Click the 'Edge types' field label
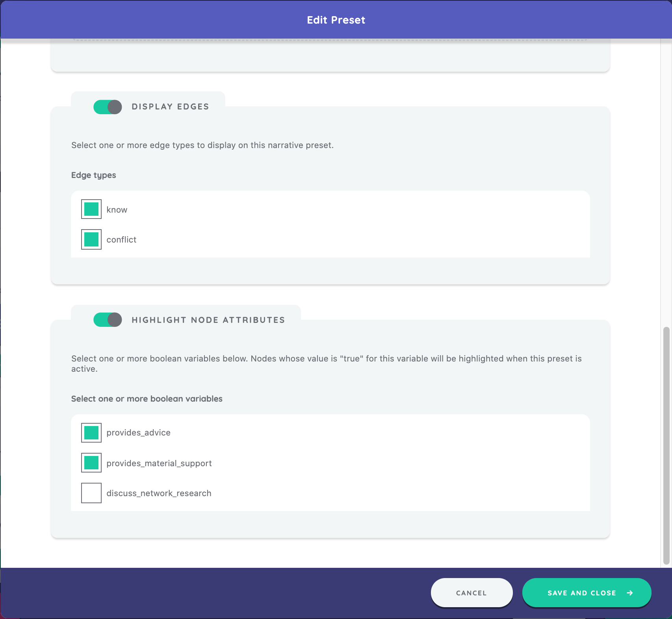 tap(94, 175)
